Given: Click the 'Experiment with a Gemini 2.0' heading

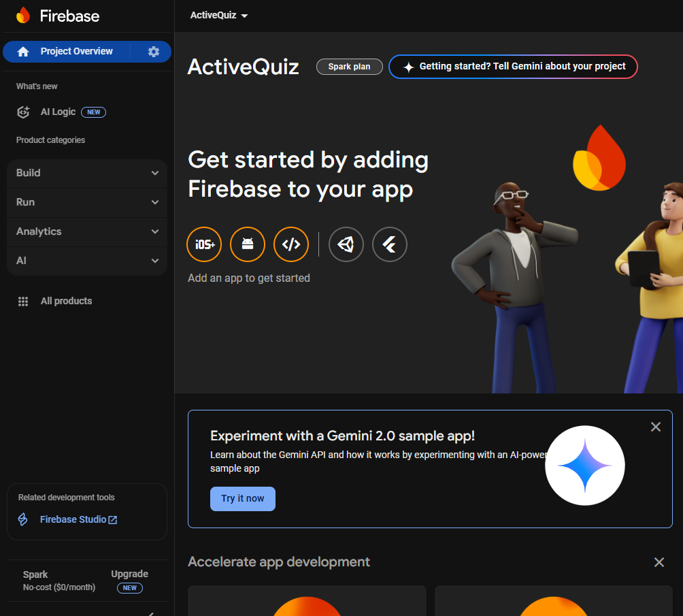Looking at the screenshot, I should pos(342,436).
